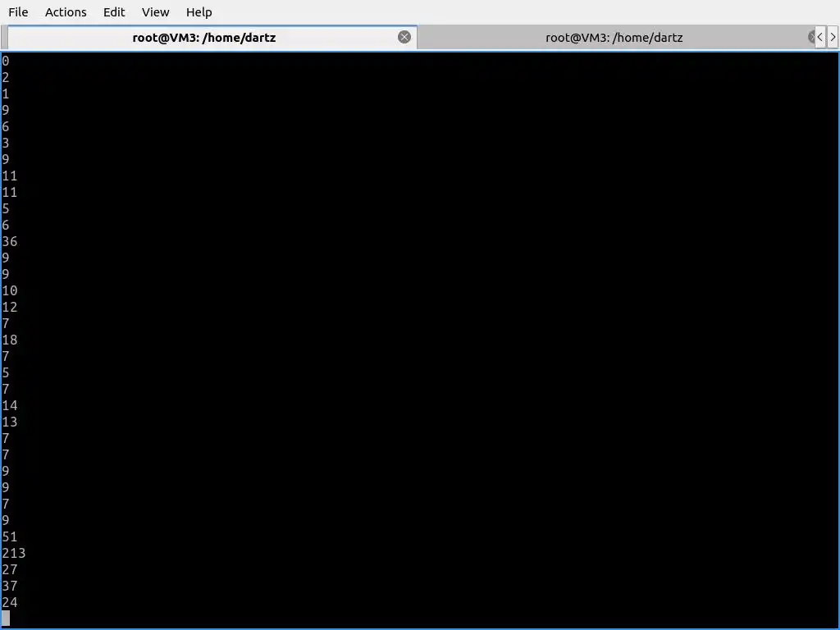Click the output line reading 2
The height and width of the screenshot is (630, 840).
coord(6,78)
